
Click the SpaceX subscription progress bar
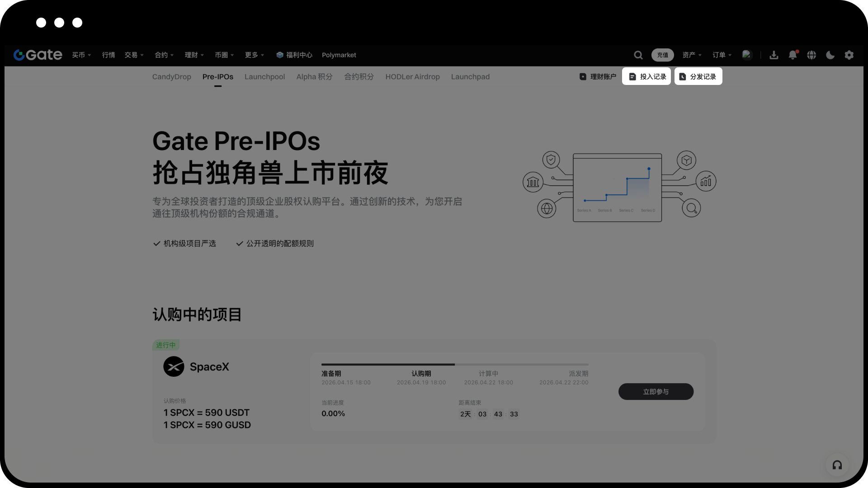pyautogui.click(x=454, y=364)
